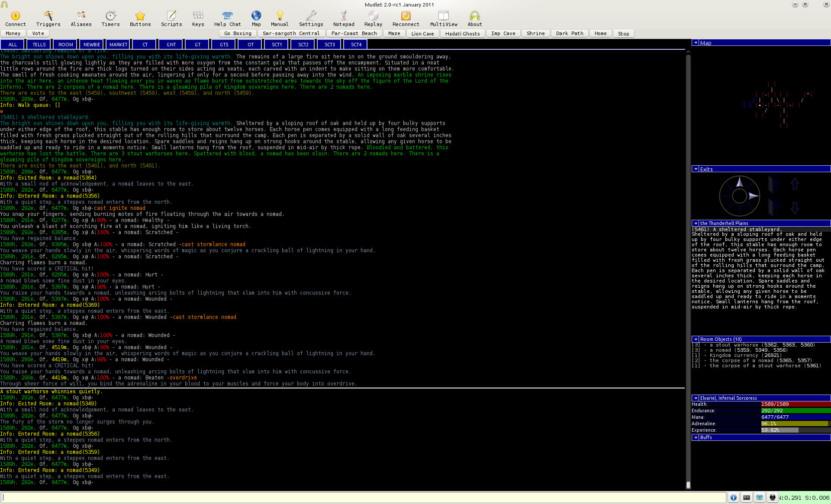
Task: Click the east arrow on the compass
Action: (754, 196)
